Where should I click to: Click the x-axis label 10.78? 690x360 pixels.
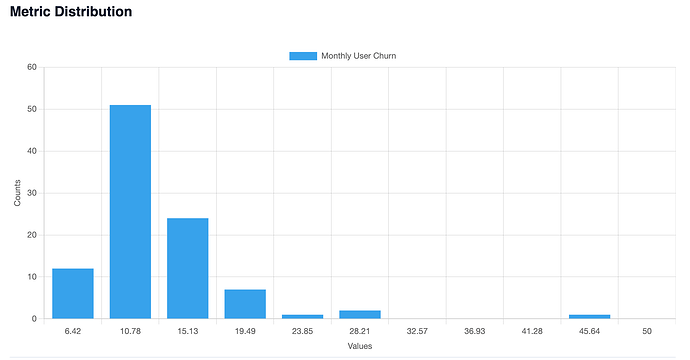click(130, 331)
